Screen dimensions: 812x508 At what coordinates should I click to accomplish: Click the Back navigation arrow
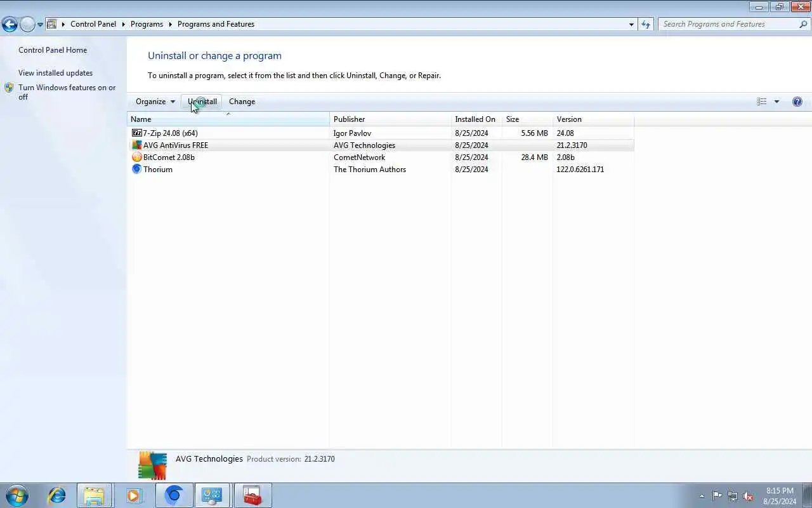pos(10,24)
